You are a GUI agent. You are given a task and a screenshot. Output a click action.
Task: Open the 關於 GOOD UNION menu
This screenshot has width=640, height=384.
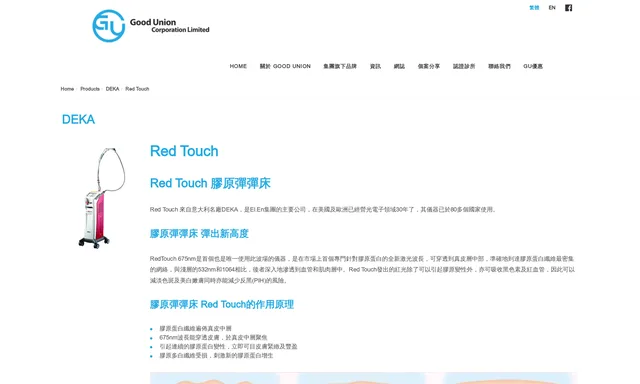click(285, 66)
